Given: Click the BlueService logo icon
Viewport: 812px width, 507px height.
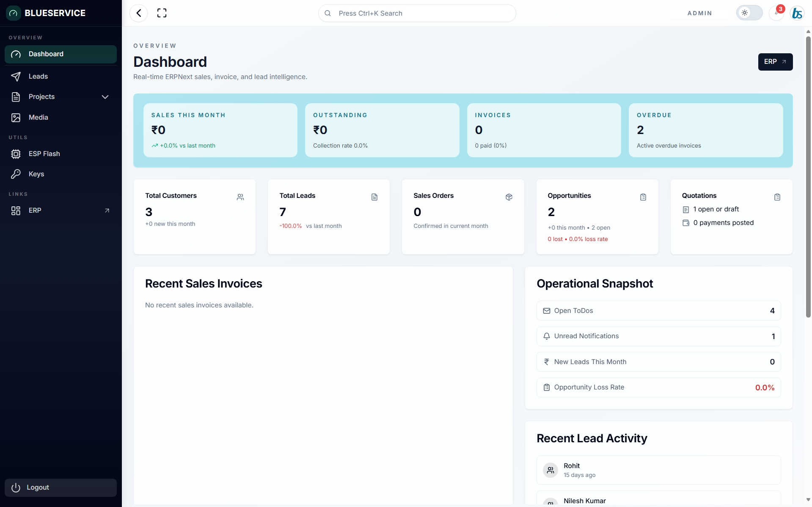Looking at the screenshot, I should [14, 13].
